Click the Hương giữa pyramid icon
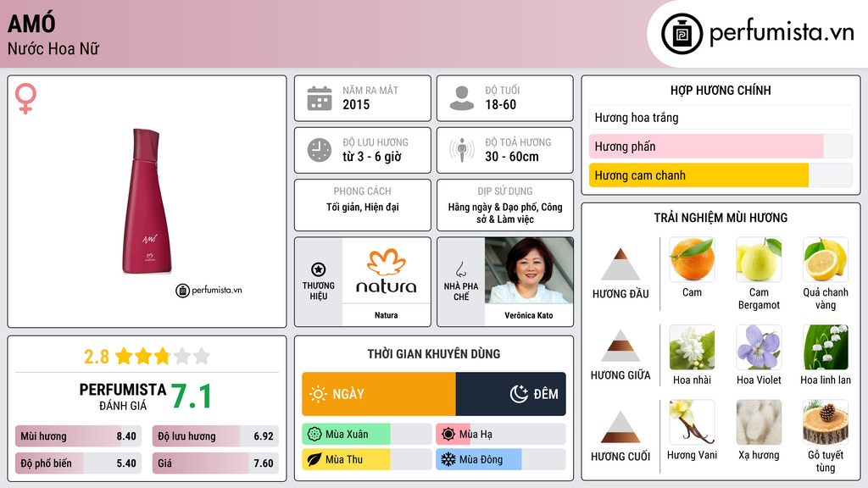Screen dimensions: 868x488 (x=620, y=346)
